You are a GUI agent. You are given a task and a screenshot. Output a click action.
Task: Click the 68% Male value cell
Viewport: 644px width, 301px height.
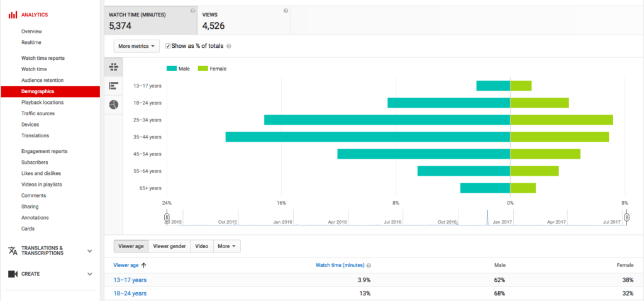[x=500, y=293]
